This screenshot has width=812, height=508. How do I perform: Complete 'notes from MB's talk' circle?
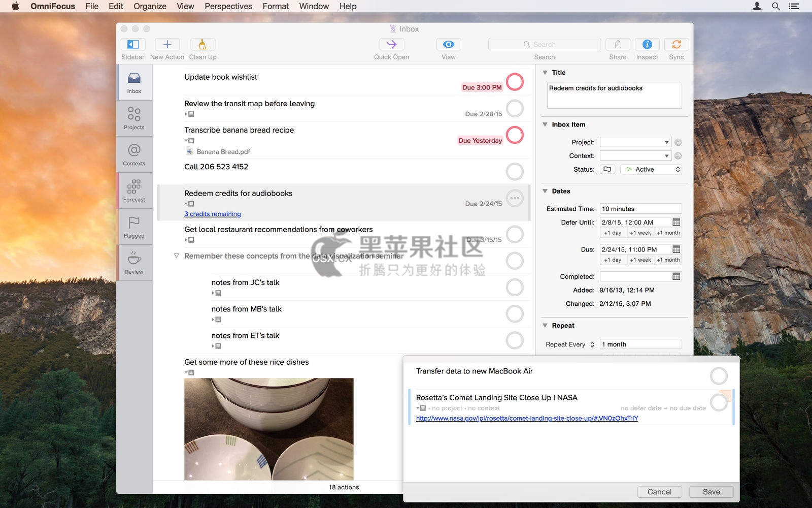coord(515,313)
